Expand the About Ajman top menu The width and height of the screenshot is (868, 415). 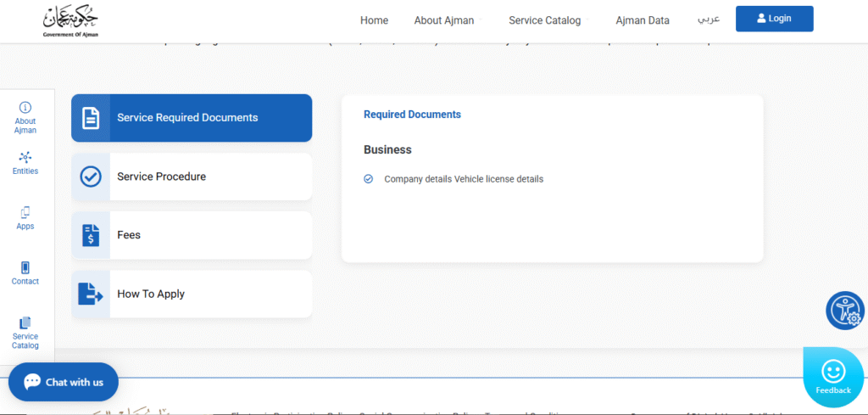(x=444, y=20)
